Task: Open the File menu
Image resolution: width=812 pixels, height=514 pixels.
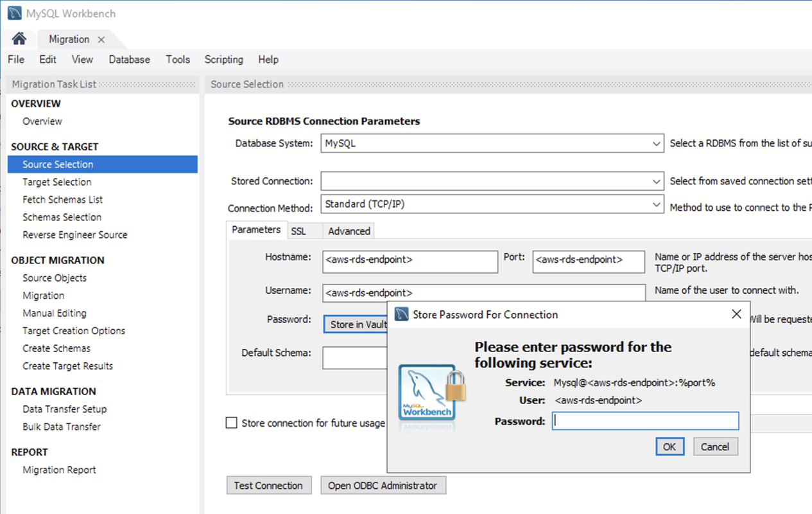Action: point(16,59)
